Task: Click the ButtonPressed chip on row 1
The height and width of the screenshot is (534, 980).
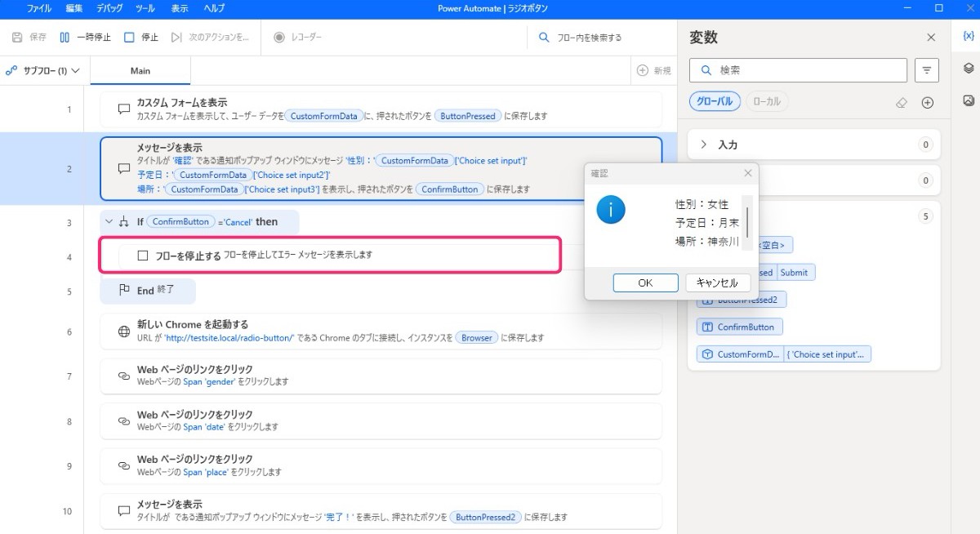Action: pos(468,116)
